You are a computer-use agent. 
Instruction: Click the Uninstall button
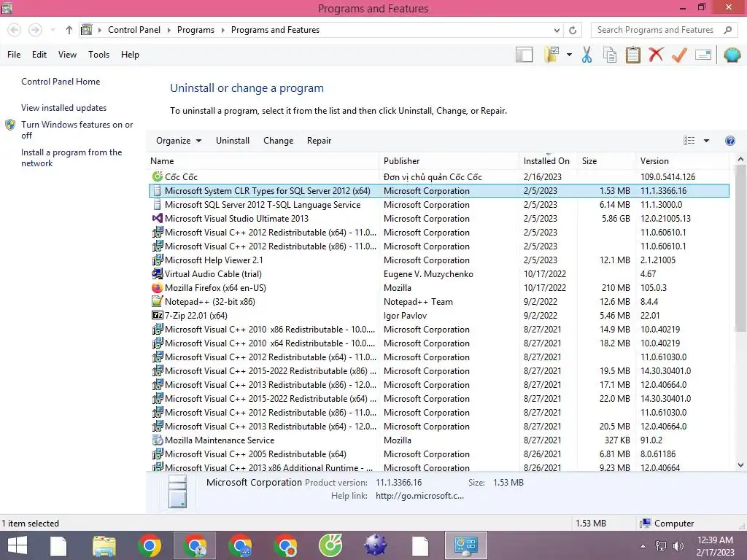tap(233, 141)
